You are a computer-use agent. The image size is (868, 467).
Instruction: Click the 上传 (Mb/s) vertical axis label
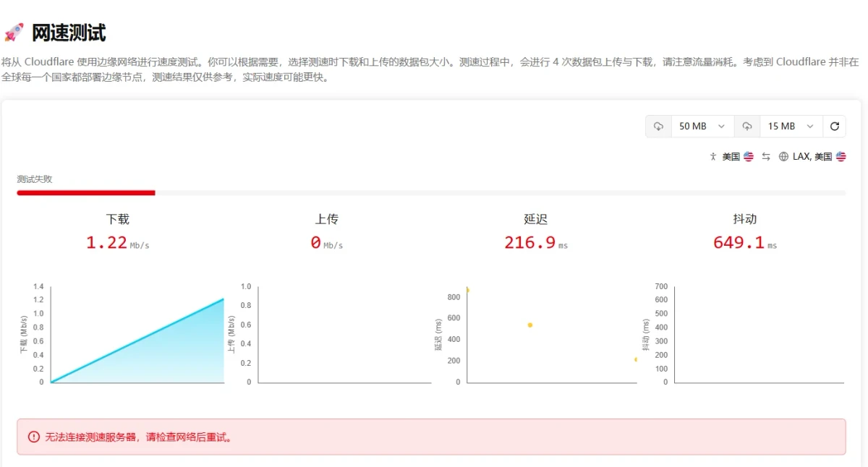point(231,335)
